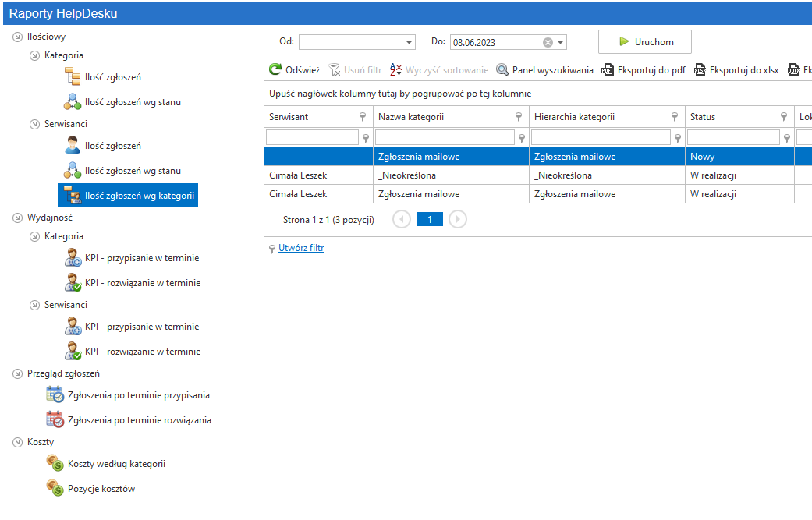Click the Nazwa kategorii filter input field

tap(445, 138)
